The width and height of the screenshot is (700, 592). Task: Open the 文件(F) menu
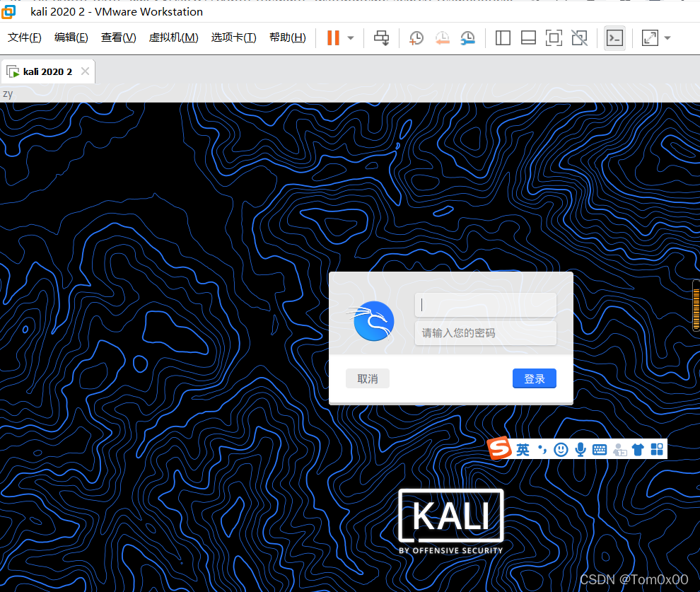(25, 37)
